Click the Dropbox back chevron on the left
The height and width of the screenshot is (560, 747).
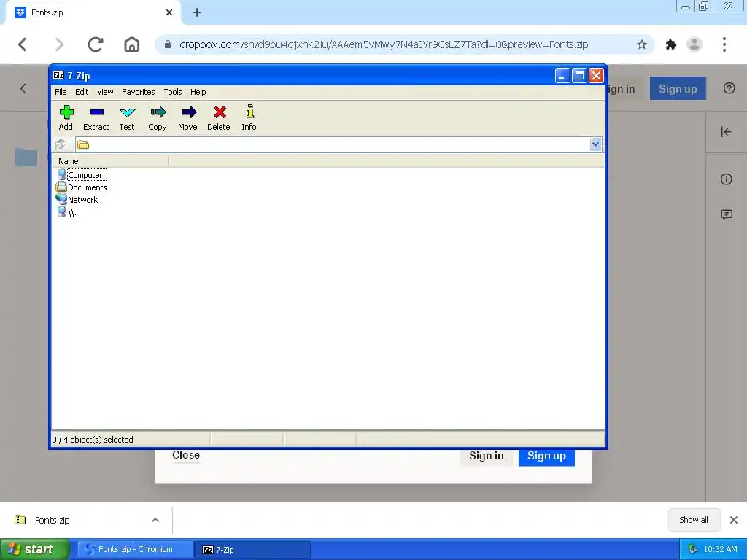(23, 88)
